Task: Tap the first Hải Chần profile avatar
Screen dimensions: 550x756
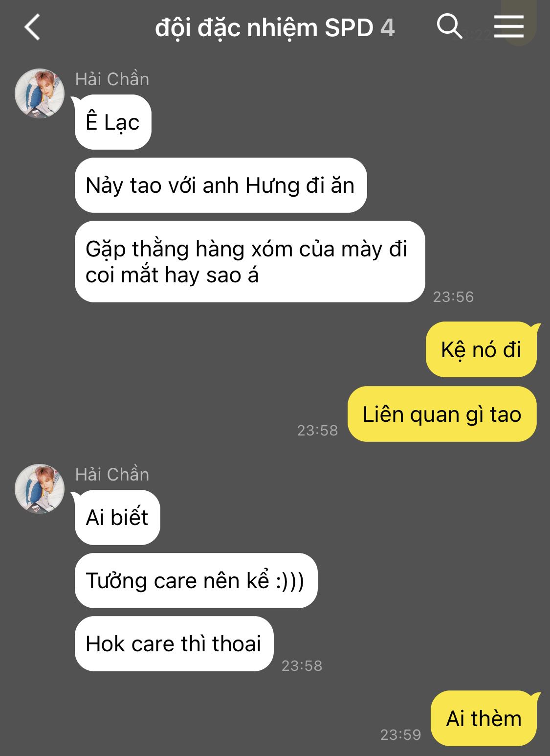Action: (40, 93)
